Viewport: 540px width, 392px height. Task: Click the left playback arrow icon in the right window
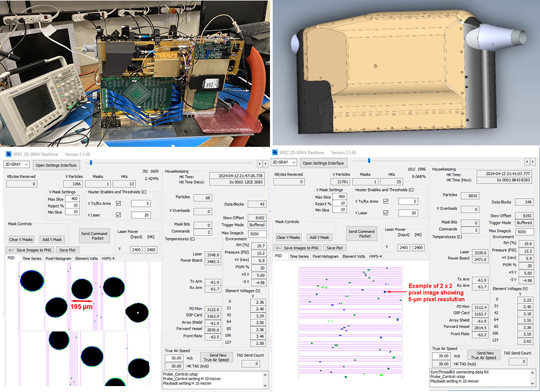pos(527,161)
